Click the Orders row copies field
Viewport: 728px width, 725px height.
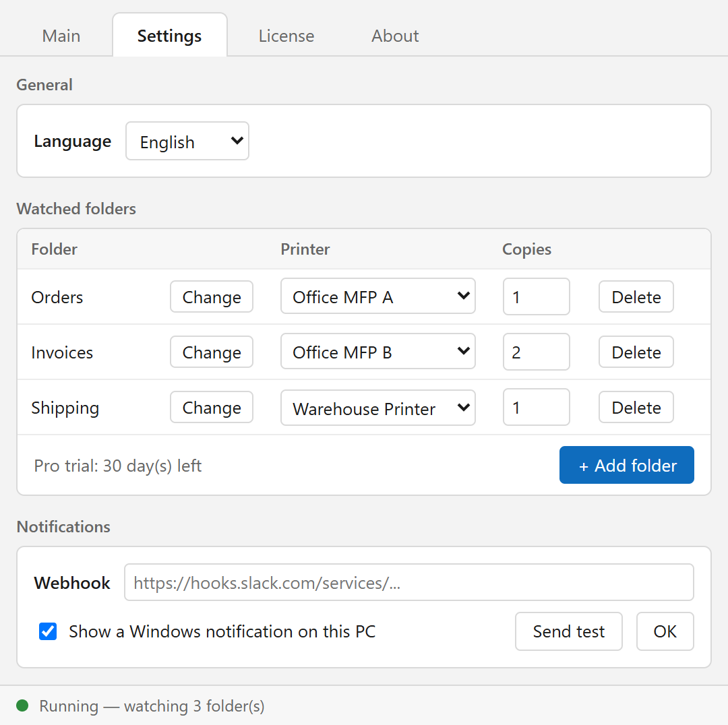tap(537, 296)
